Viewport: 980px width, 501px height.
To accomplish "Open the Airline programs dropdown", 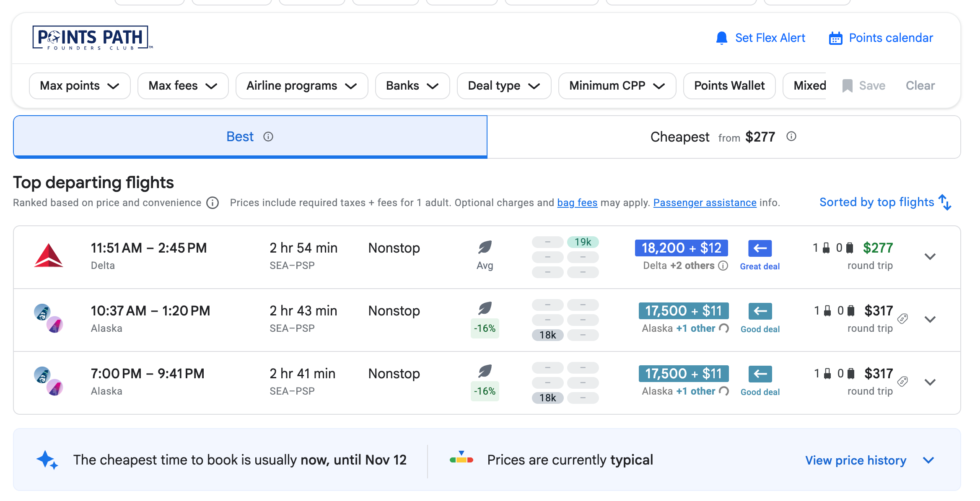I will [302, 86].
